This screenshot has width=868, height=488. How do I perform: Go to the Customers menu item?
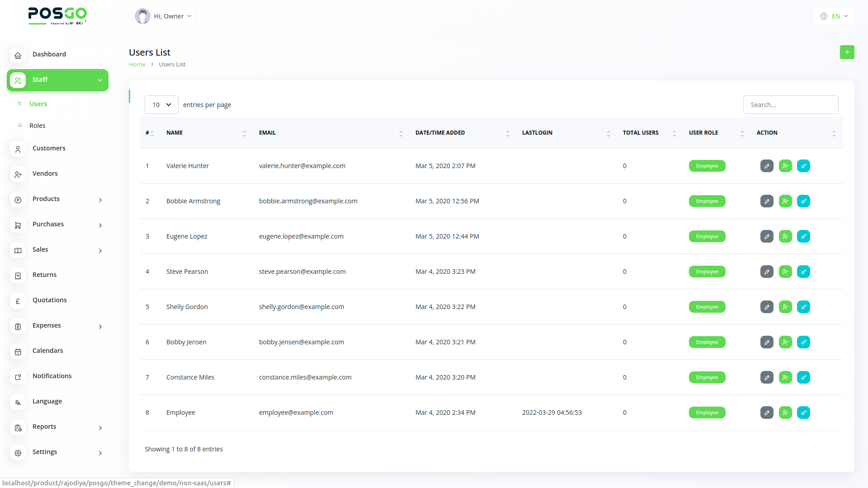(49, 148)
